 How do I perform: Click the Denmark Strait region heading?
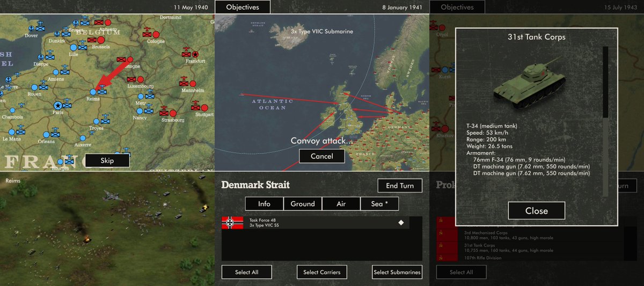pyautogui.click(x=255, y=185)
